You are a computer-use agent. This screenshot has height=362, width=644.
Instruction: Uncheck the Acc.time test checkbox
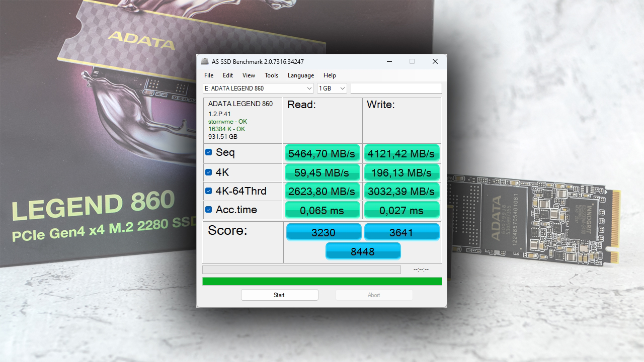(x=208, y=210)
